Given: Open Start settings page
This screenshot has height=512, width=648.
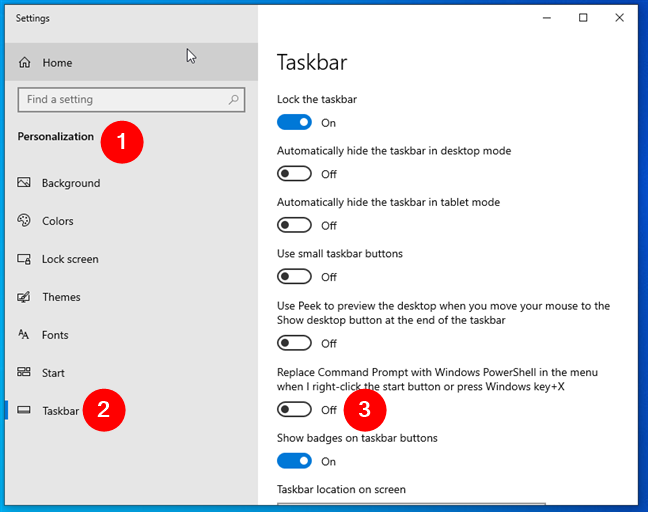Looking at the screenshot, I should pyautogui.click(x=131, y=373).
